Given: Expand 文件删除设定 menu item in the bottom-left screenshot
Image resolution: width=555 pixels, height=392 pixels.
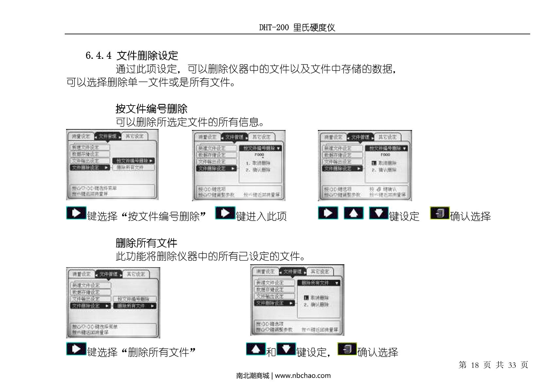Looking at the screenshot, I should pyautogui.click(x=90, y=306).
